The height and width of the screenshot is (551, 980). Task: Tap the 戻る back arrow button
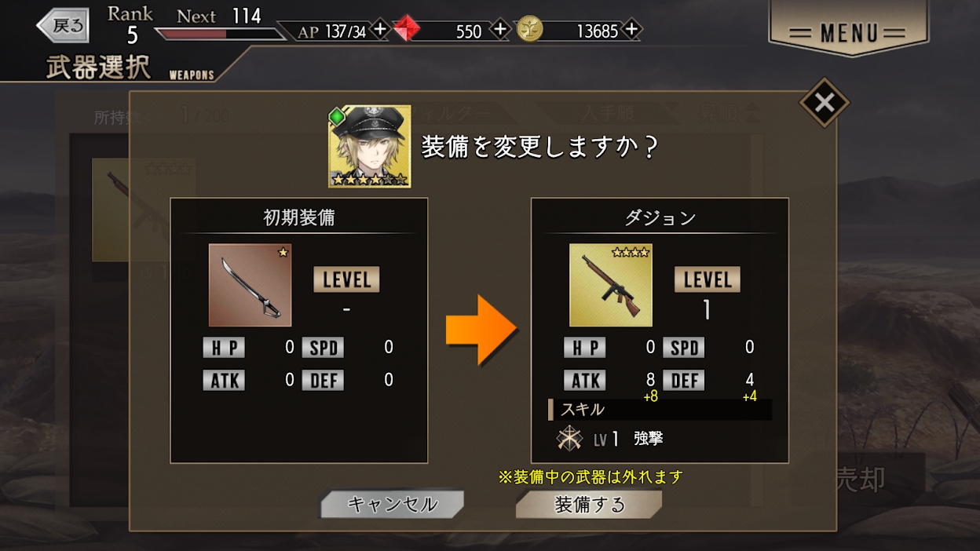[64, 26]
